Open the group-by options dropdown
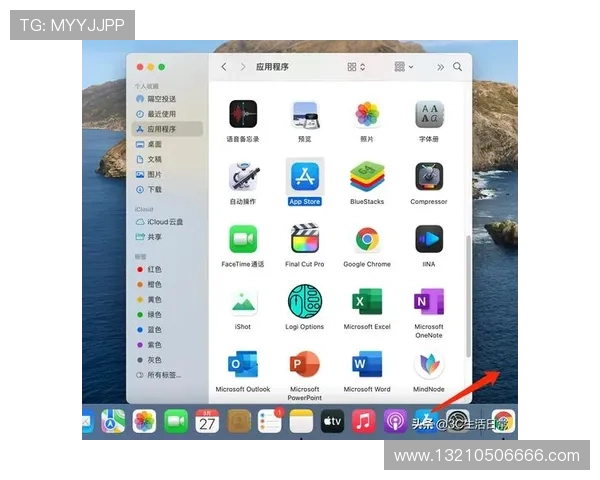The image size is (600, 480). 403,67
